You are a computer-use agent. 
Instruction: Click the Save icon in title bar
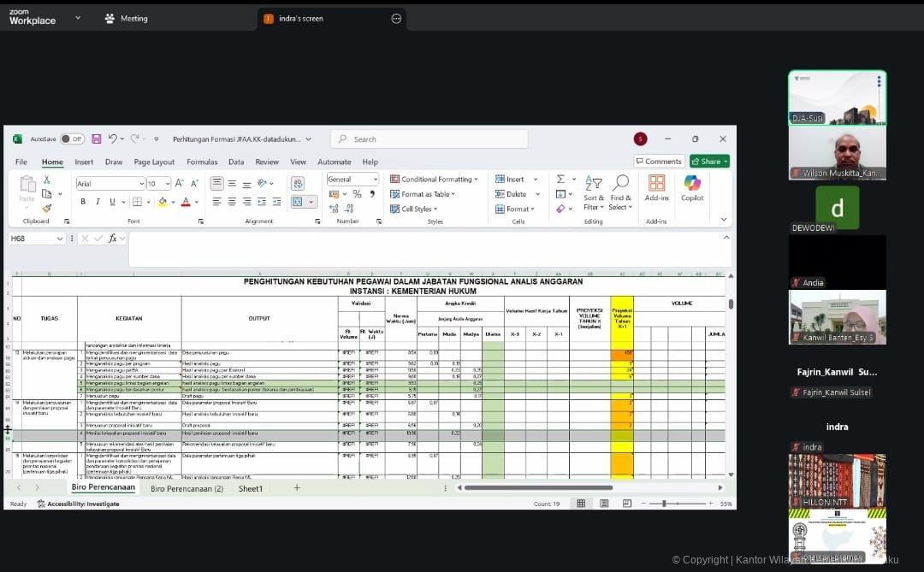pos(96,139)
